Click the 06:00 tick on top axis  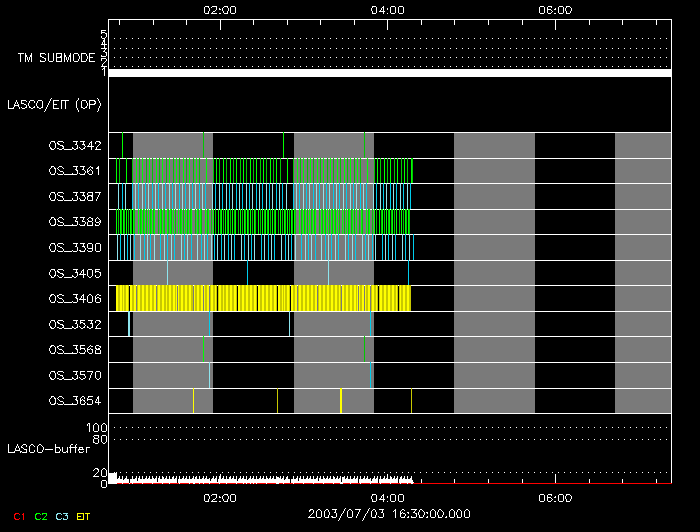click(x=554, y=10)
